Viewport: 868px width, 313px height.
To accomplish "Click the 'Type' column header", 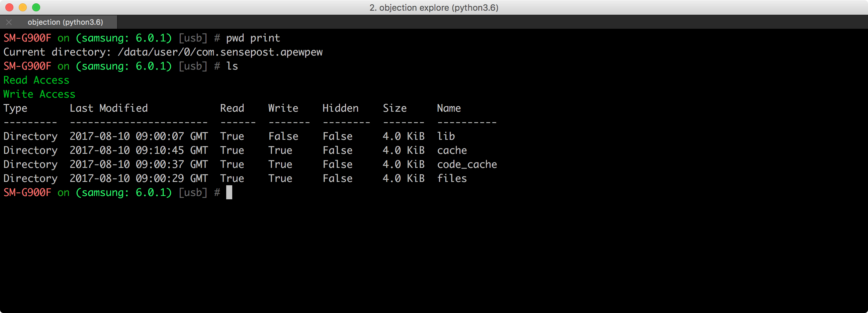I will (x=15, y=108).
